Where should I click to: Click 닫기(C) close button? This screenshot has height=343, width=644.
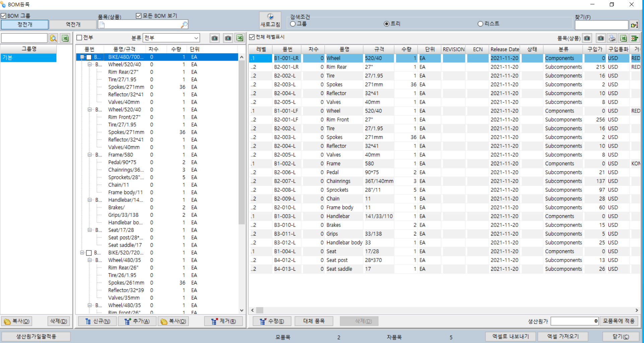click(x=621, y=336)
